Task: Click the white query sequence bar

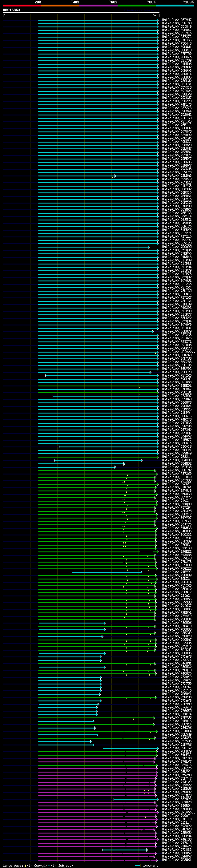Action: pyautogui.click(x=81, y=12)
